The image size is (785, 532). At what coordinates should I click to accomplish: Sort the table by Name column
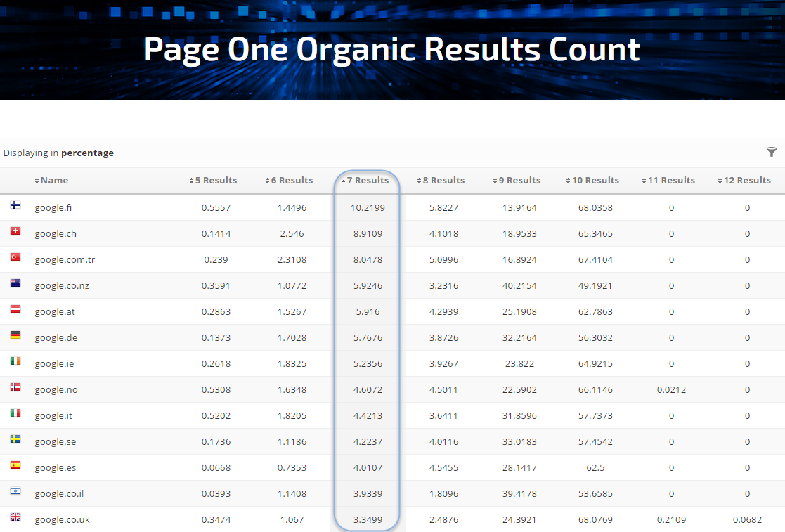(51, 180)
